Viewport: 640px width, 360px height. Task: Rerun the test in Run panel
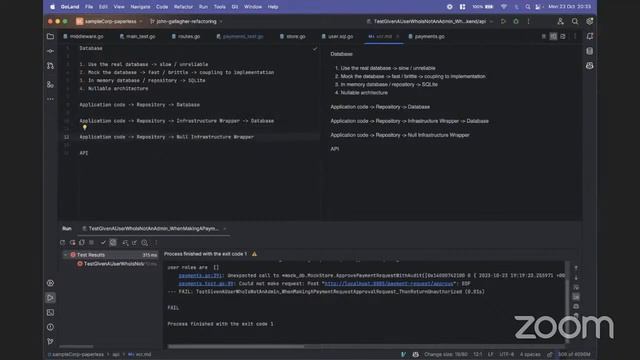(62, 242)
